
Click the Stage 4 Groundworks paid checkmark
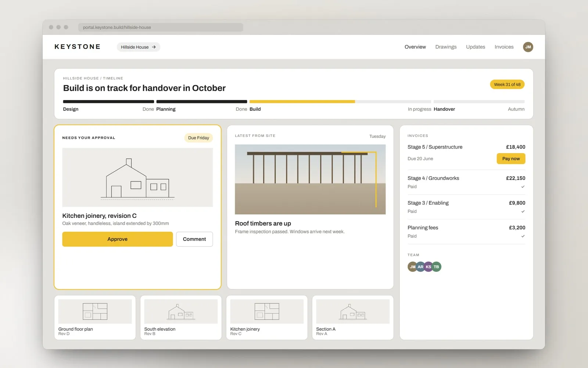(x=523, y=187)
